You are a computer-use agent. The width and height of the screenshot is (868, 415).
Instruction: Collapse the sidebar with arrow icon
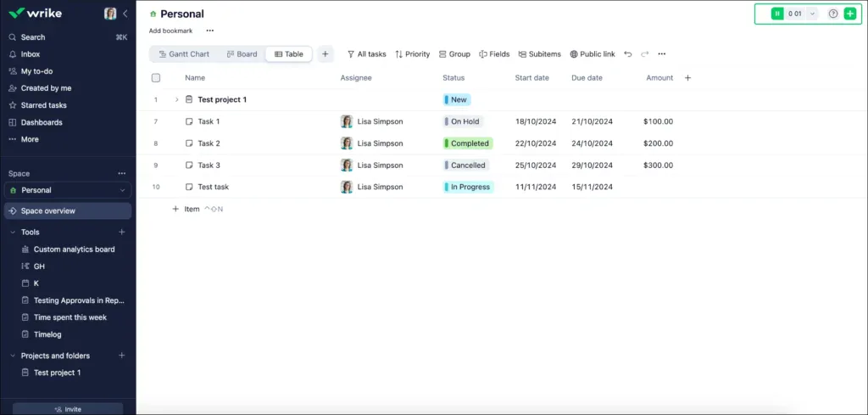(x=125, y=14)
